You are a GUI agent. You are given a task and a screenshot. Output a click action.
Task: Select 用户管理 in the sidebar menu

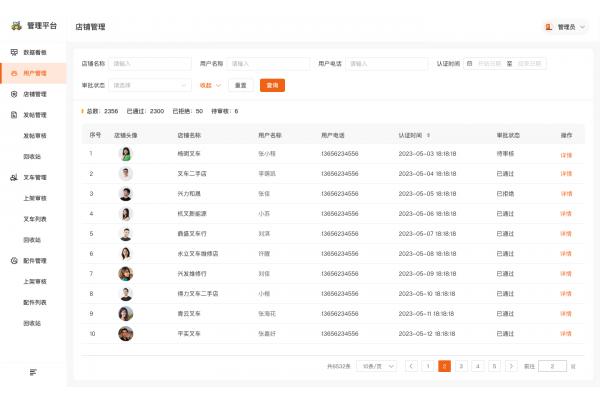point(34,73)
